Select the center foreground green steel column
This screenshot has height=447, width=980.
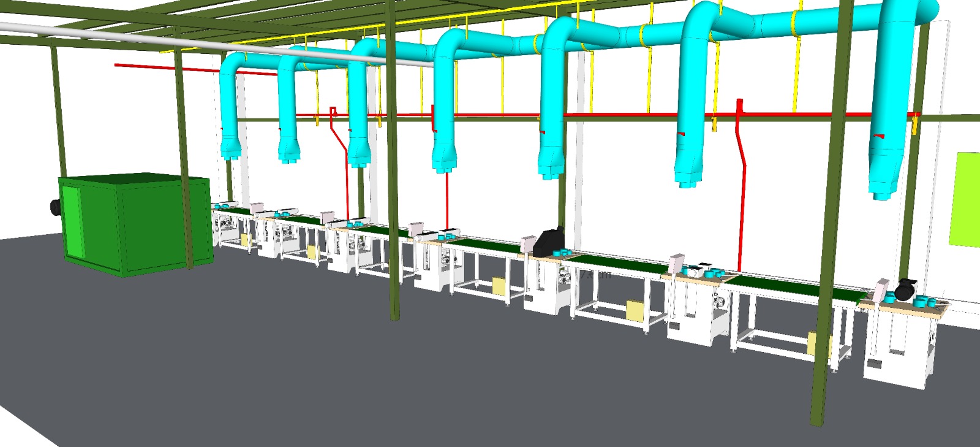point(393,184)
